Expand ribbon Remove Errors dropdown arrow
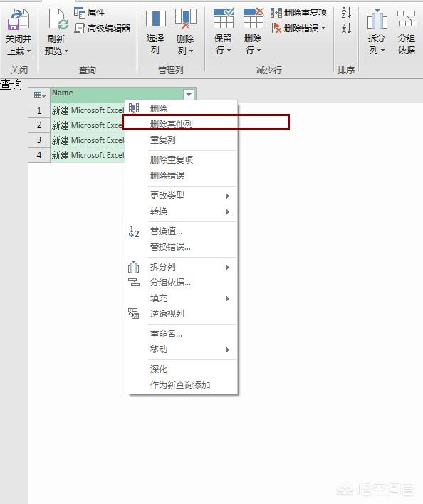This screenshot has height=504, width=423. click(323, 28)
